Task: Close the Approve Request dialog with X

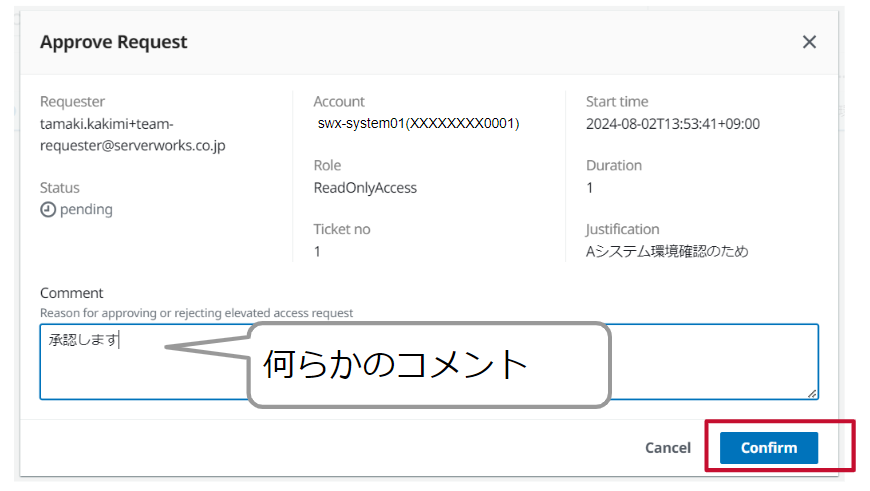Action: click(809, 42)
